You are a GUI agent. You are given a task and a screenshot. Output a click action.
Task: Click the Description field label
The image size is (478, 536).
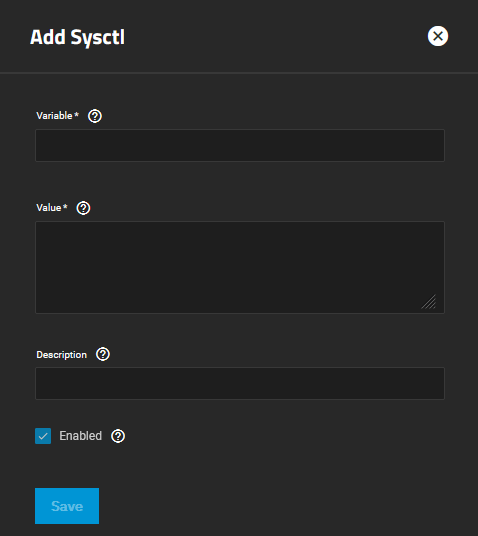[62, 355]
